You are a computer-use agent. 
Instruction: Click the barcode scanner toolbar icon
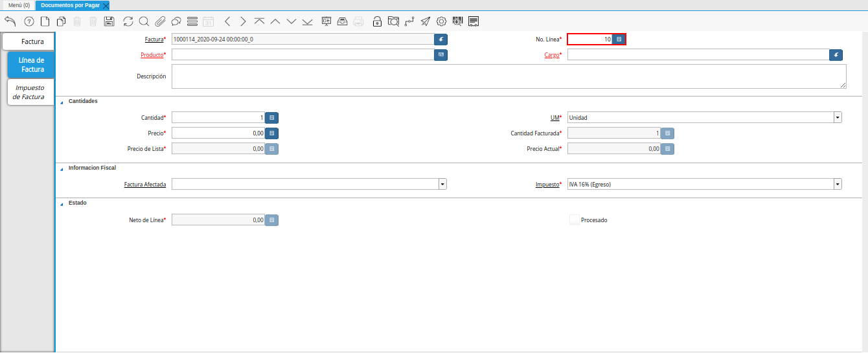click(457, 21)
